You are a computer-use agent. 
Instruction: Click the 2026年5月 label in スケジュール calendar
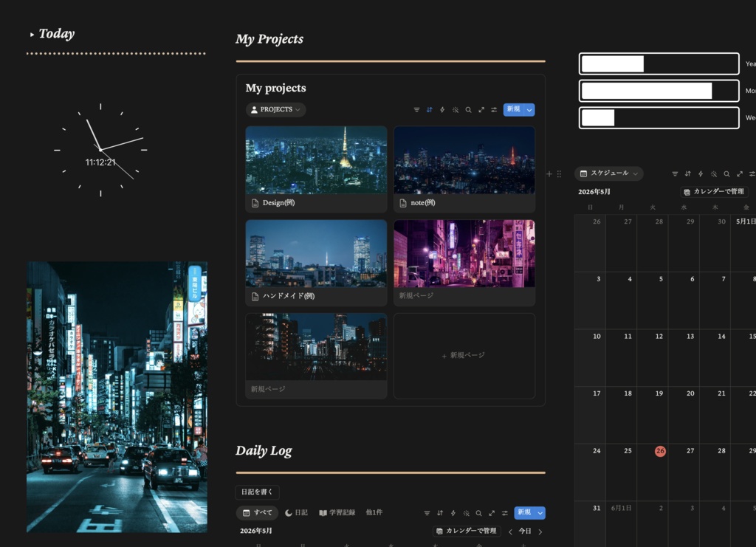point(594,192)
